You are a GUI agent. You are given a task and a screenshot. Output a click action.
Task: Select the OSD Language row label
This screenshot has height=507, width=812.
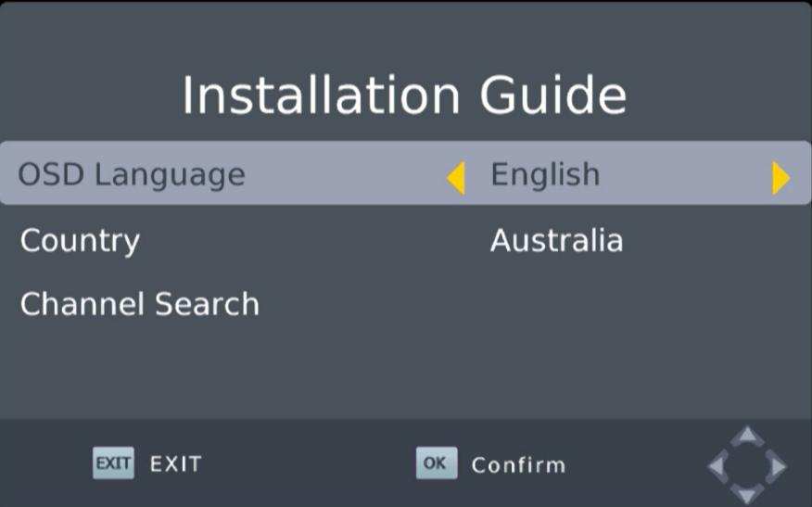(132, 175)
